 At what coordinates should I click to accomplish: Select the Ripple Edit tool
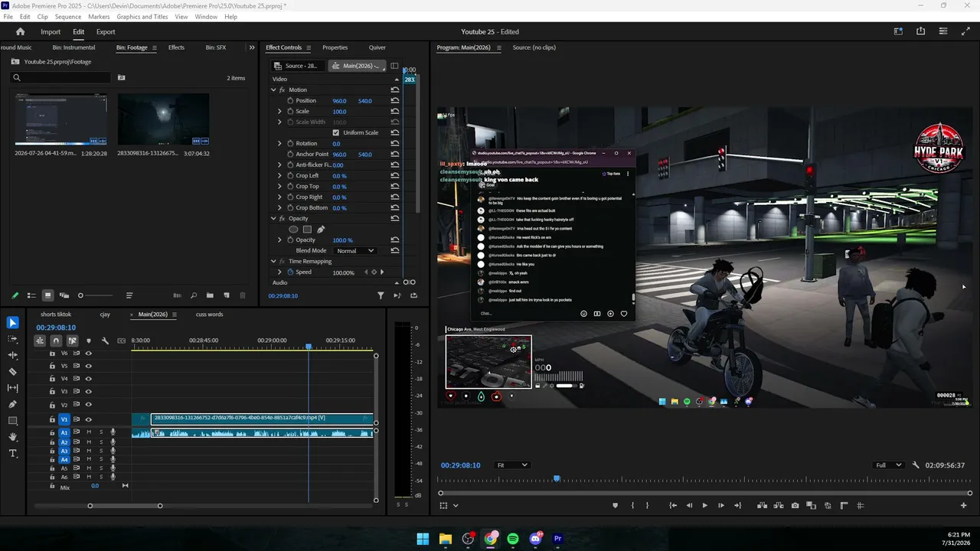click(x=13, y=355)
